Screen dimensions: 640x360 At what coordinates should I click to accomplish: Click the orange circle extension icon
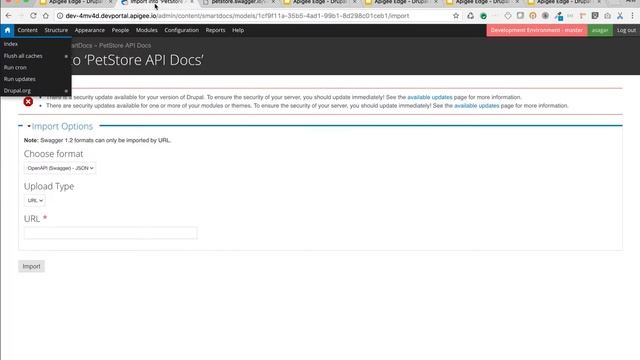coord(533,16)
